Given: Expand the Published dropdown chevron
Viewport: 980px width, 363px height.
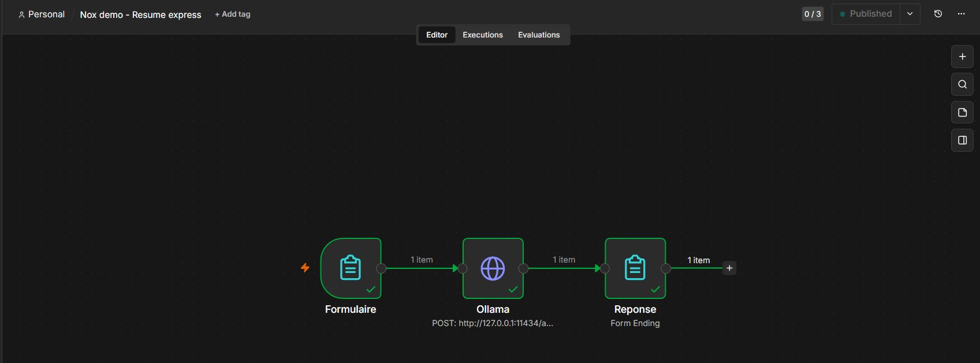Looking at the screenshot, I should 910,14.
